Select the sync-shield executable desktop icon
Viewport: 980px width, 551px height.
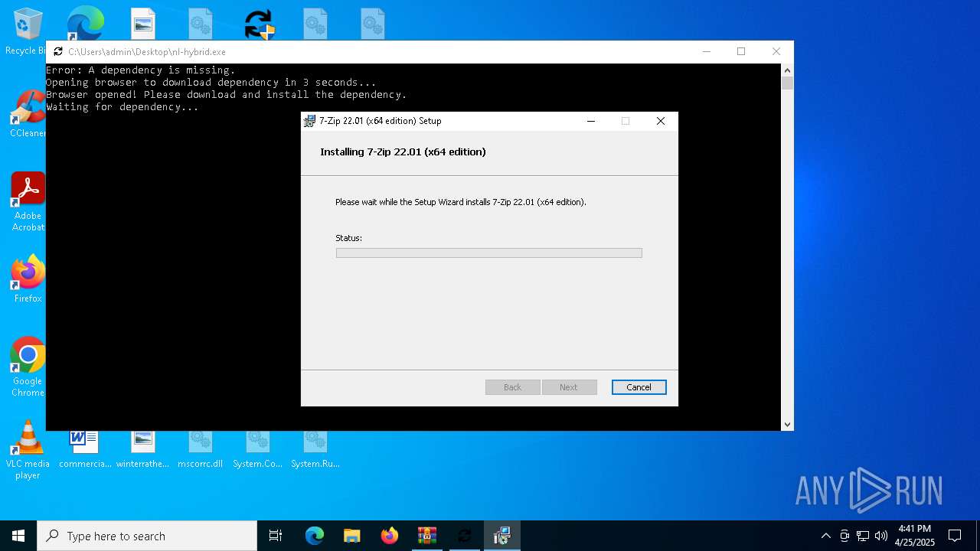click(259, 24)
